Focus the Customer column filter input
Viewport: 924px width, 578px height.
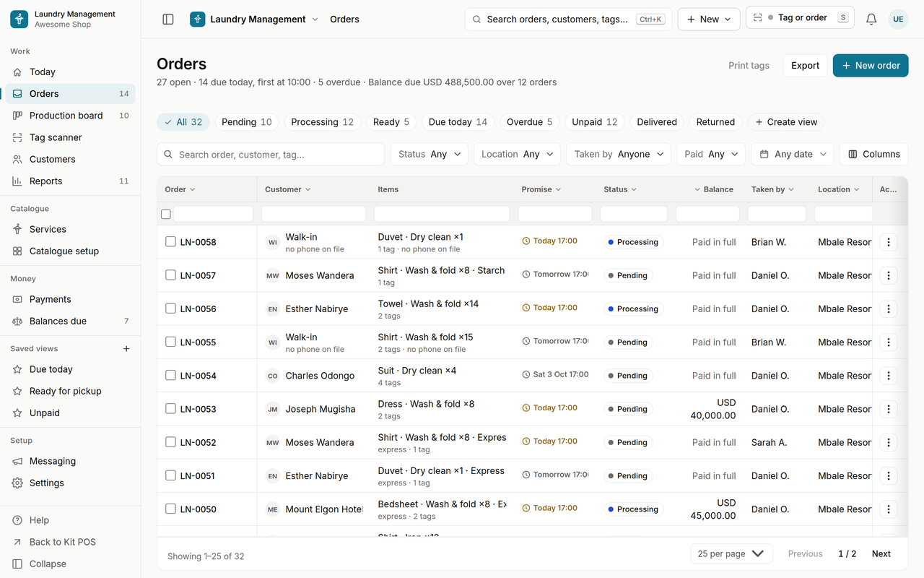313,214
